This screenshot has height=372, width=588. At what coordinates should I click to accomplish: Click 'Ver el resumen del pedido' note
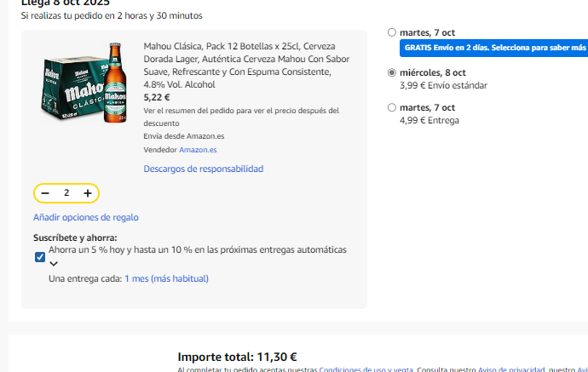241,117
